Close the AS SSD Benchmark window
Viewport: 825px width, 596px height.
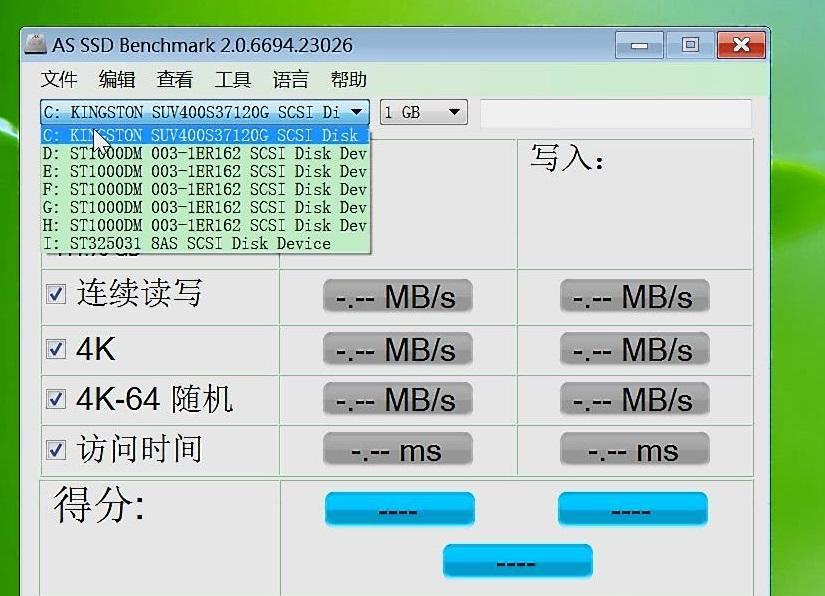[741, 45]
